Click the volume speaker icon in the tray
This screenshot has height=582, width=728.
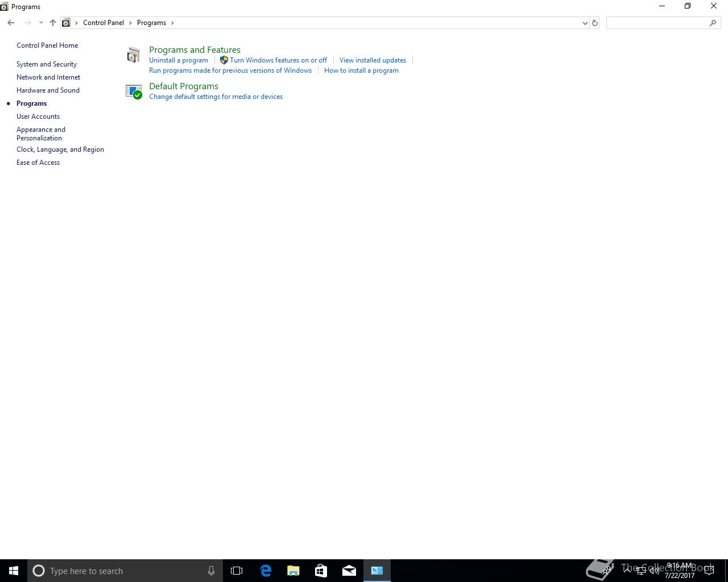654,571
